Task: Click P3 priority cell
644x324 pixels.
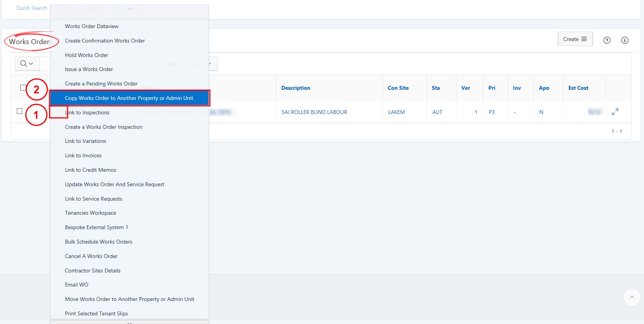Action: click(x=492, y=112)
